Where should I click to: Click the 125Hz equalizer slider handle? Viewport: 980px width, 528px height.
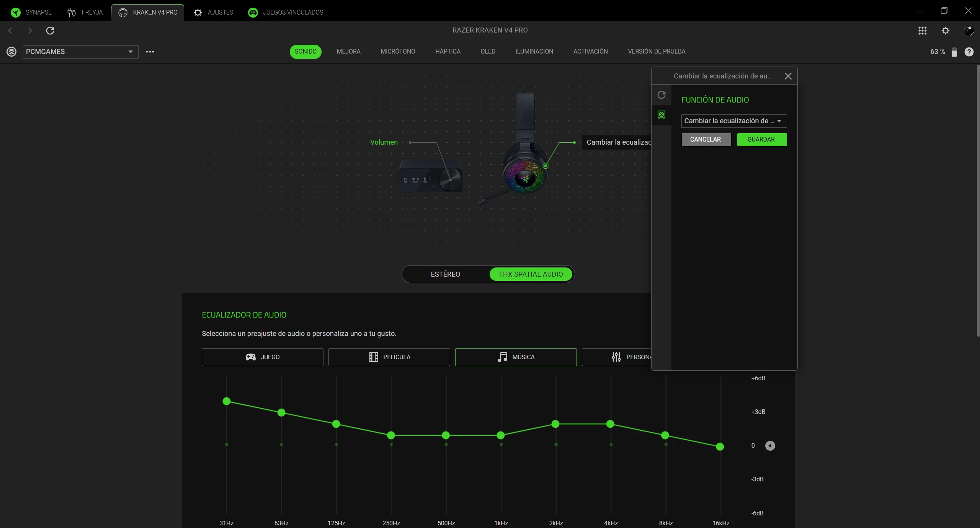point(336,424)
